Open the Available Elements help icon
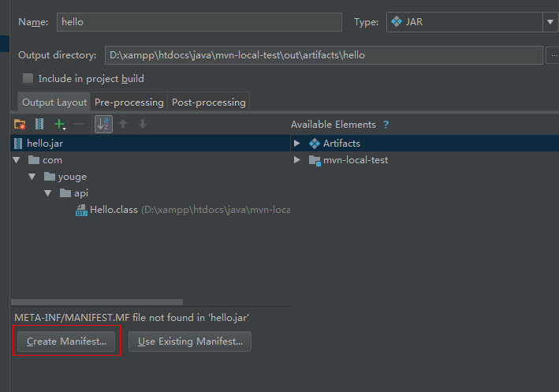 [x=386, y=125]
